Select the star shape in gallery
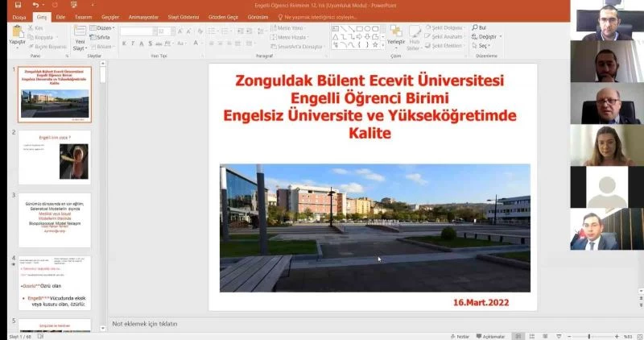 point(375,45)
